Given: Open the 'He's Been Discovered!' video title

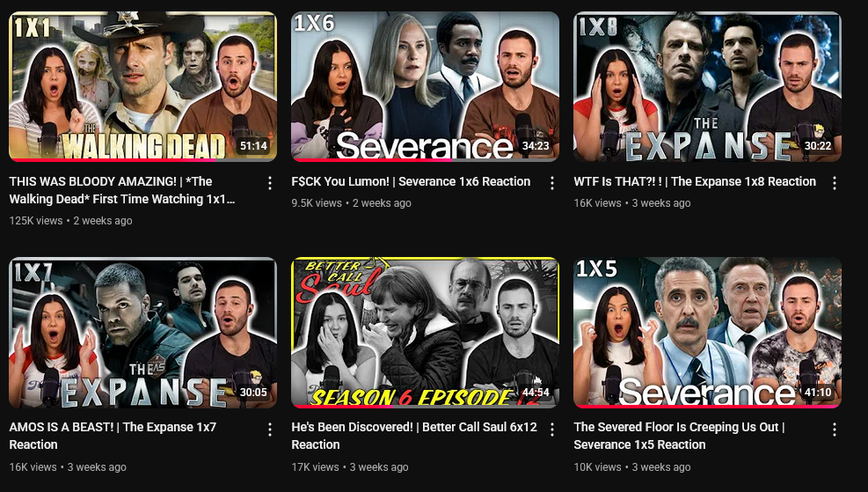Looking at the screenshot, I should [x=414, y=436].
